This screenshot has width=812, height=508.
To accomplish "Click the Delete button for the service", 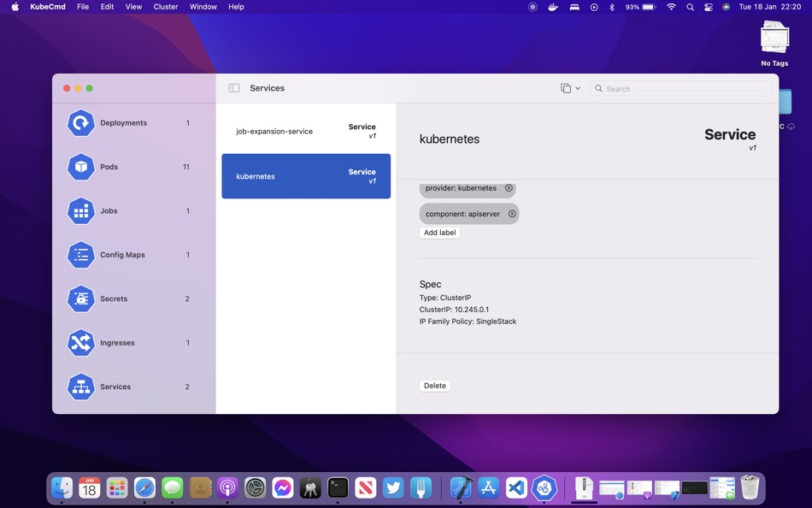I will (435, 386).
